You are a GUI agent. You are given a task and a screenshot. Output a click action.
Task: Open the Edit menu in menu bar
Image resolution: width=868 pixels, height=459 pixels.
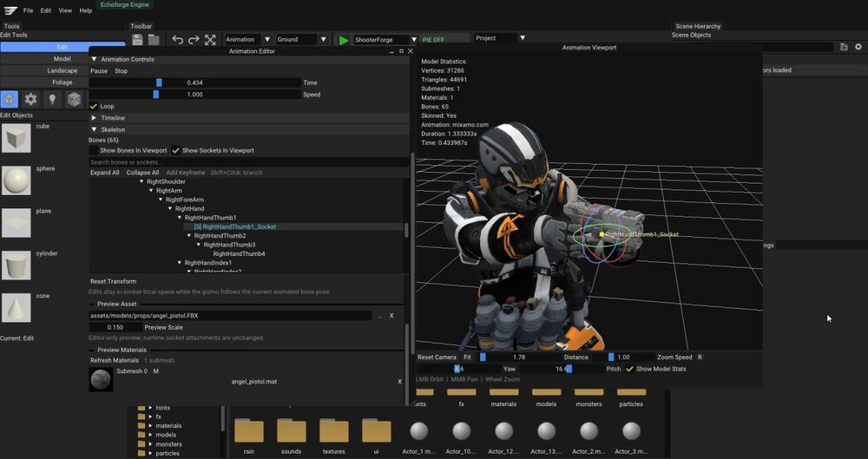tap(46, 10)
